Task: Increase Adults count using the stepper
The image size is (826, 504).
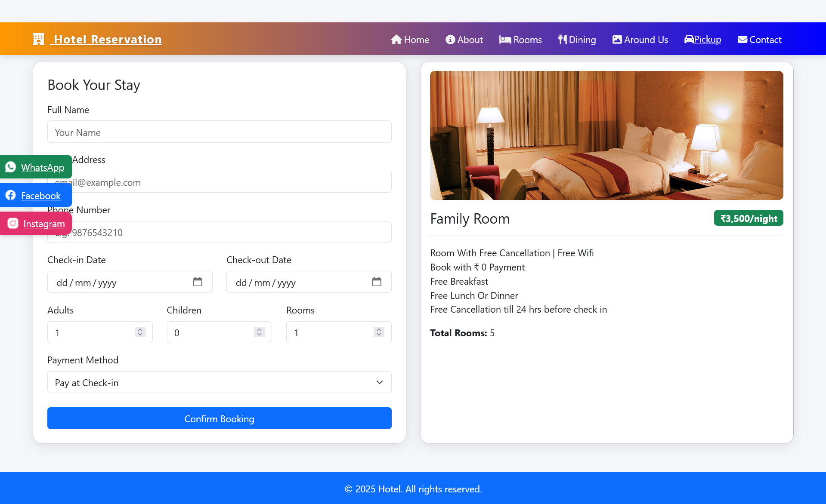Action: [x=140, y=329]
